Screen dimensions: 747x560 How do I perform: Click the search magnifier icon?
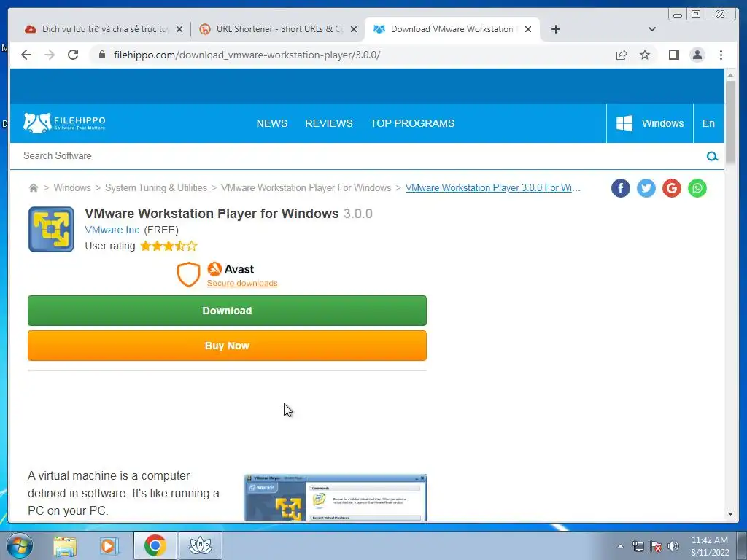click(x=712, y=156)
